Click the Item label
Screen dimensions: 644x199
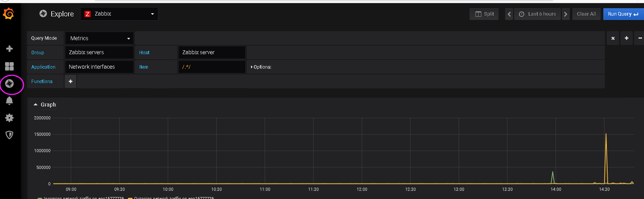pyautogui.click(x=144, y=67)
